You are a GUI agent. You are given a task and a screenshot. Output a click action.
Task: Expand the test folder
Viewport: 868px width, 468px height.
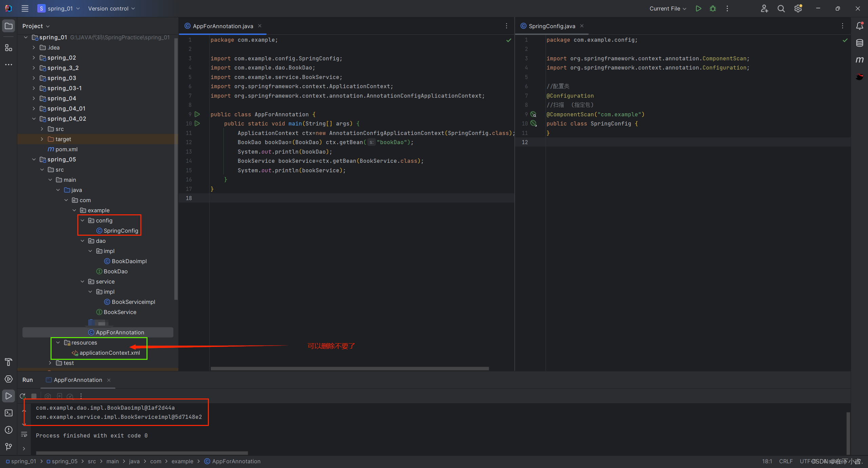(50, 363)
